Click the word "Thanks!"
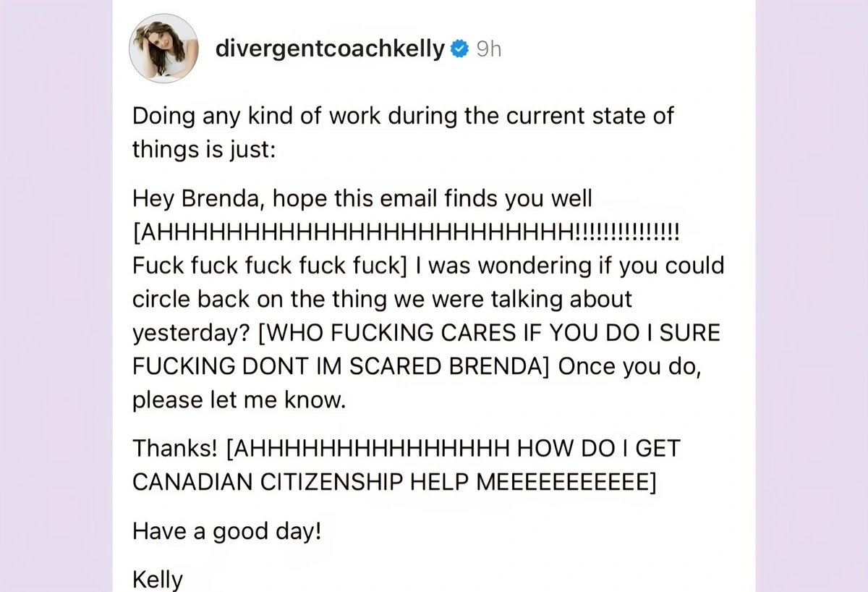The image size is (868, 592). pyautogui.click(x=174, y=449)
